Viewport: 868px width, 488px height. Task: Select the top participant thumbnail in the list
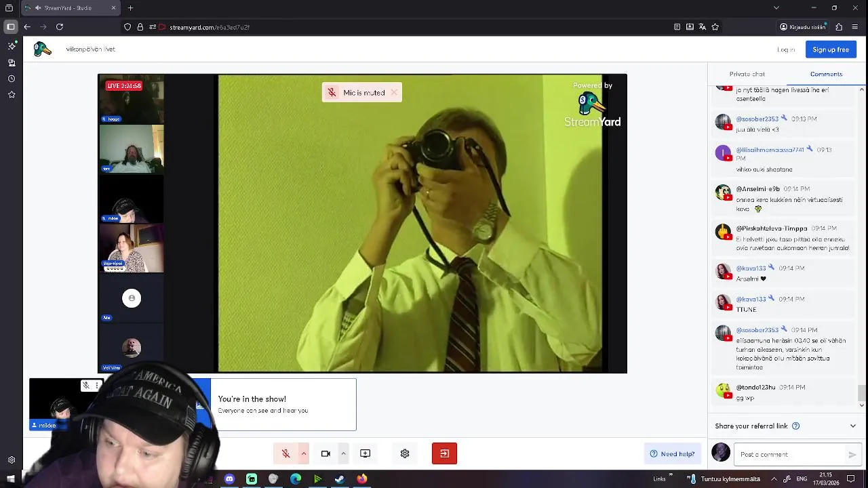tap(132, 99)
